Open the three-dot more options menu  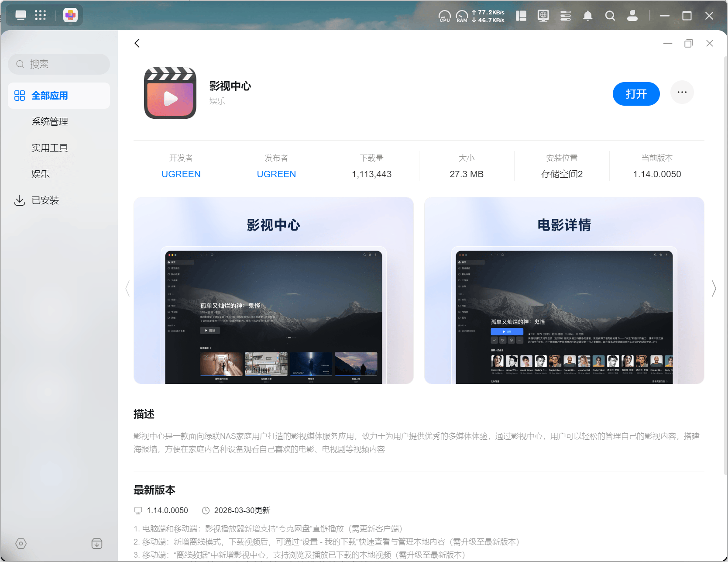click(682, 93)
